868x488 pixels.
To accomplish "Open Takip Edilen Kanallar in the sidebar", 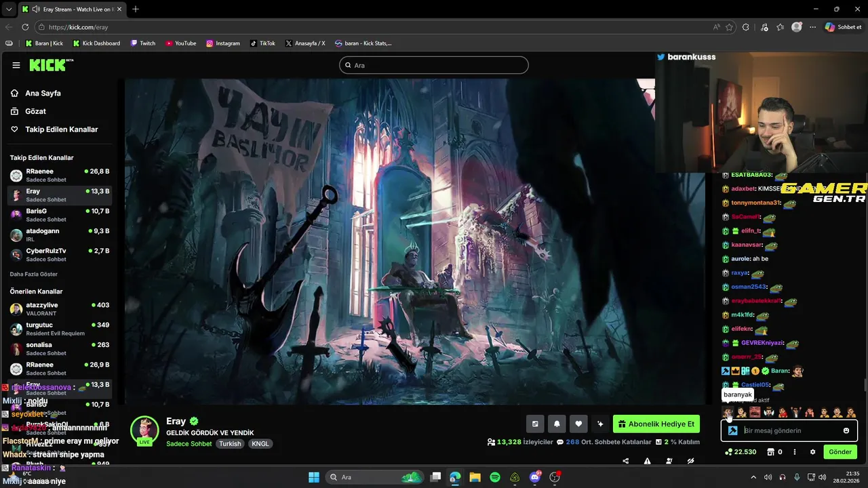I will point(61,129).
